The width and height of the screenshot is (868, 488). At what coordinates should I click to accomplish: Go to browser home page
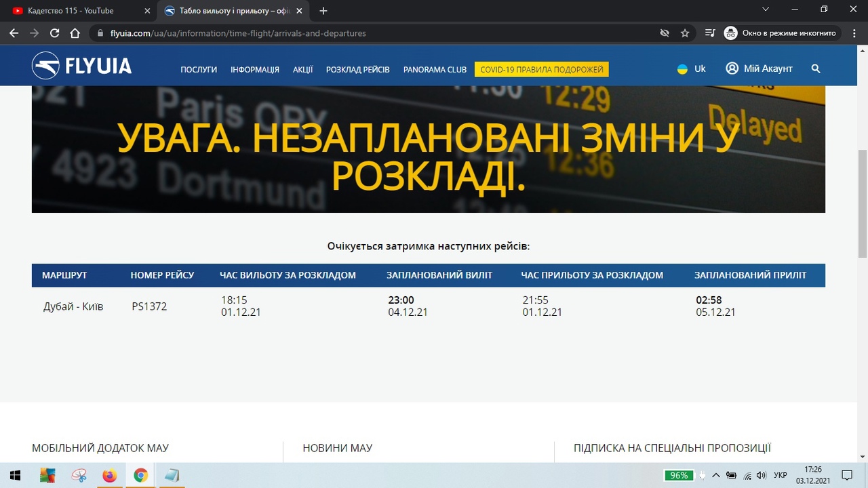tap(75, 33)
